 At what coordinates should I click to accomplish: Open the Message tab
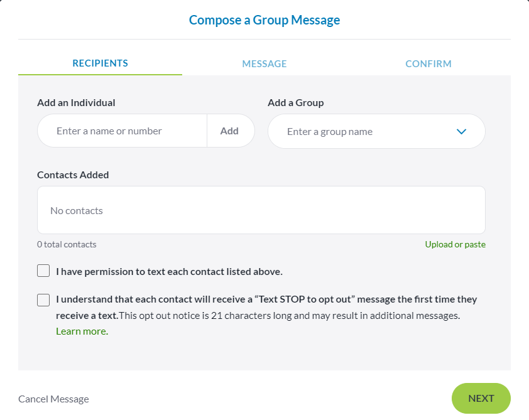(x=264, y=64)
